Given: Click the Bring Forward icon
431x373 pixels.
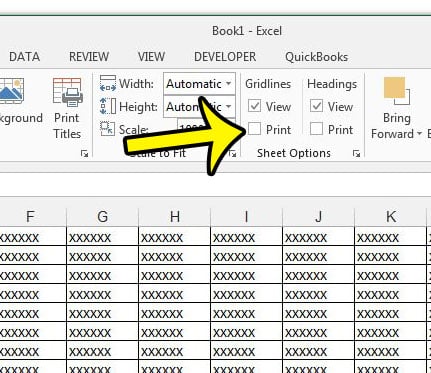Looking at the screenshot, I should click(x=396, y=91).
